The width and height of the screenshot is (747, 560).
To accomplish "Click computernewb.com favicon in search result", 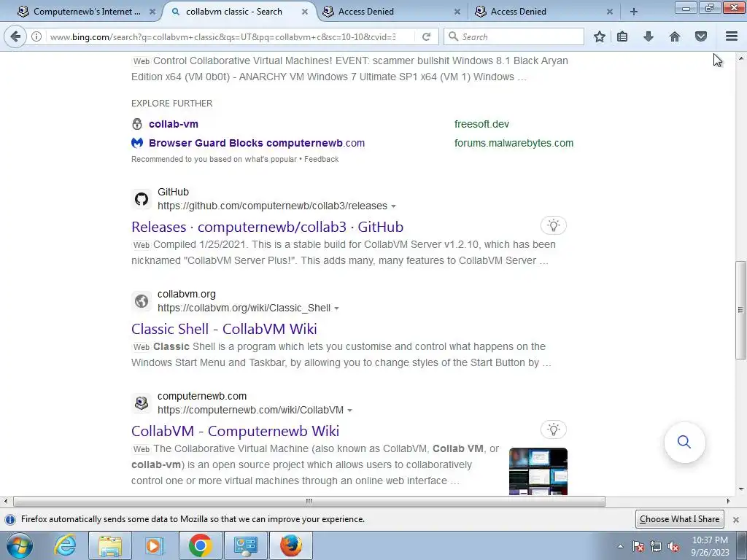I will tap(142, 402).
